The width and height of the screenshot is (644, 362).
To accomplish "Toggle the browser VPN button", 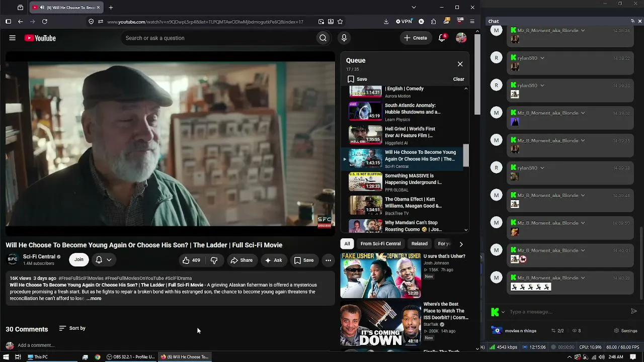I will (404, 22).
